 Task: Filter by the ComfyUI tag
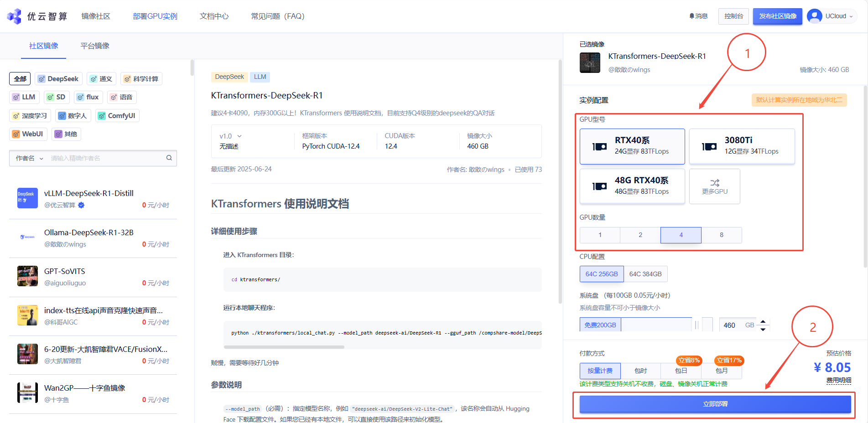pyautogui.click(x=117, y=116)
